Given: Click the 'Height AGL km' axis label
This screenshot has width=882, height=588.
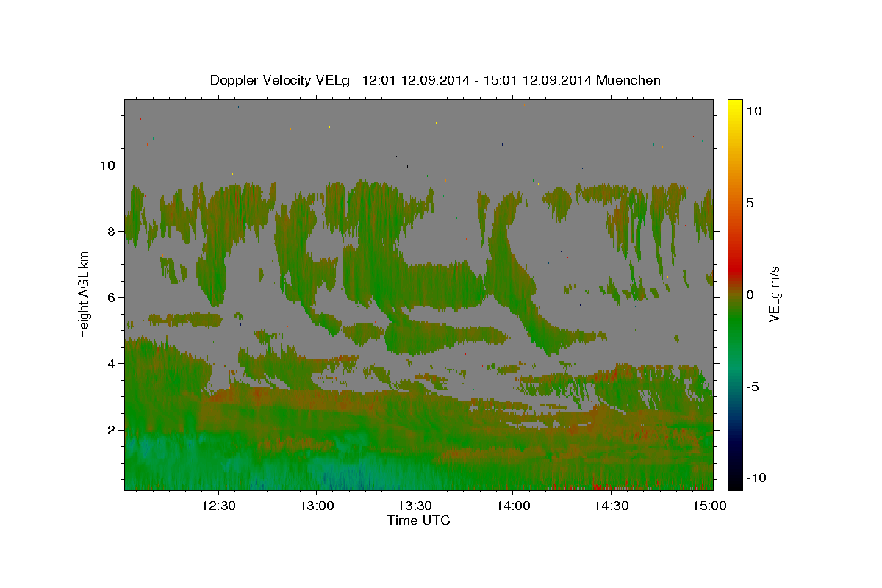Looking at the screenshot, I should click(x=84, y=294).
